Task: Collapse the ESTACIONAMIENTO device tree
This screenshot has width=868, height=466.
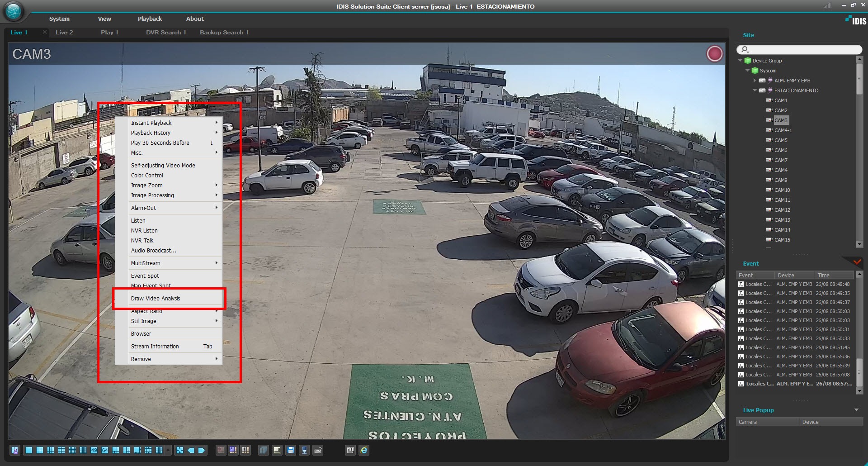Action: [755, 90]
